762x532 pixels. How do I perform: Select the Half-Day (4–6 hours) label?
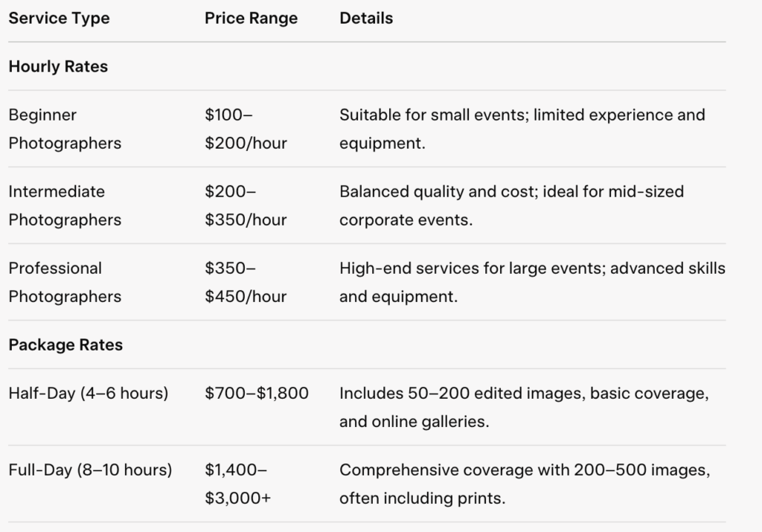tap(88, 393)
